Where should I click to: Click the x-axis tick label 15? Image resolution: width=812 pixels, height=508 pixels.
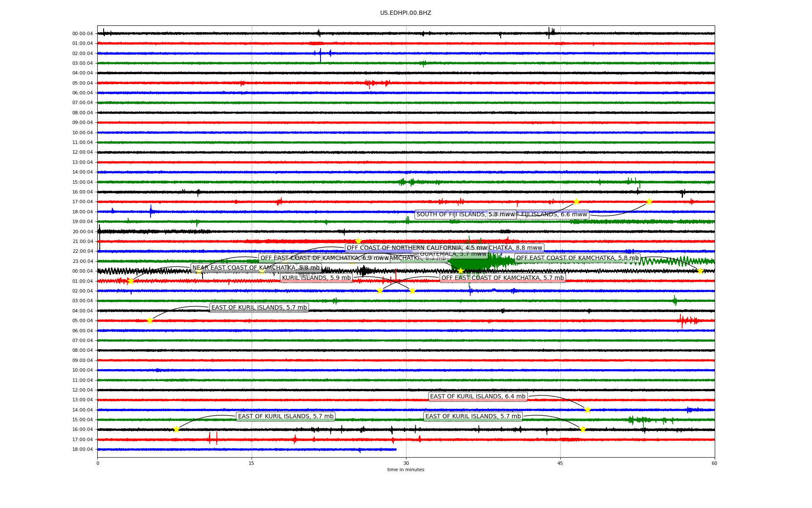tap(252, 463)
